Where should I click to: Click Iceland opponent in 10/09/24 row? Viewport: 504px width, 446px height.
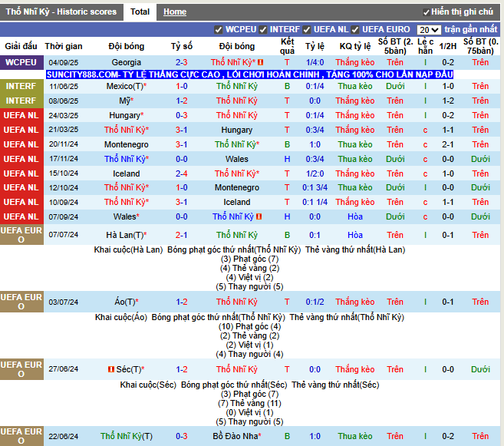pos(237,202)
